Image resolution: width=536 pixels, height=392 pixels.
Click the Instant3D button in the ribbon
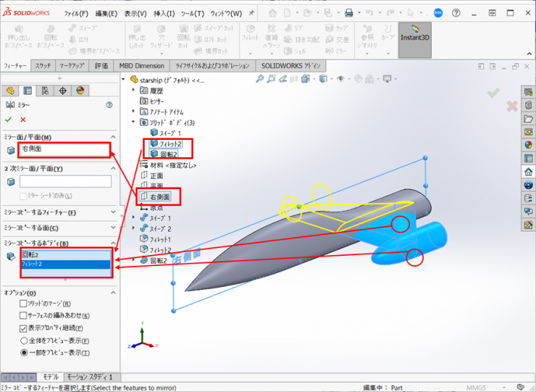415,39
